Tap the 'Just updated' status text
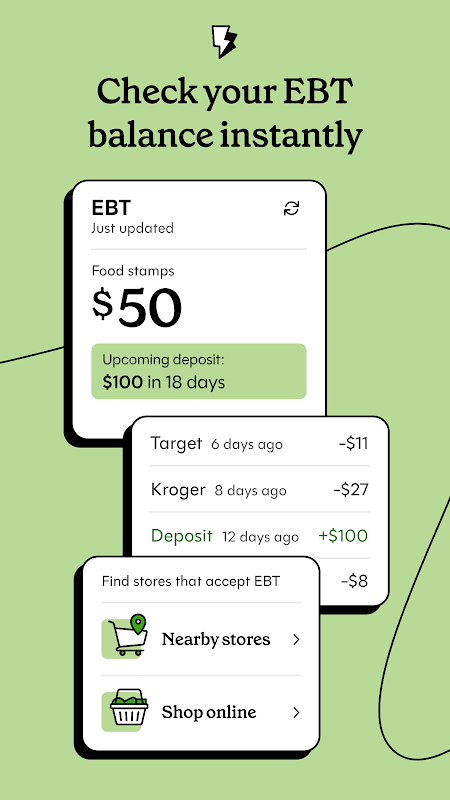This screenshot has height=800, width=450. coord(132,228)
